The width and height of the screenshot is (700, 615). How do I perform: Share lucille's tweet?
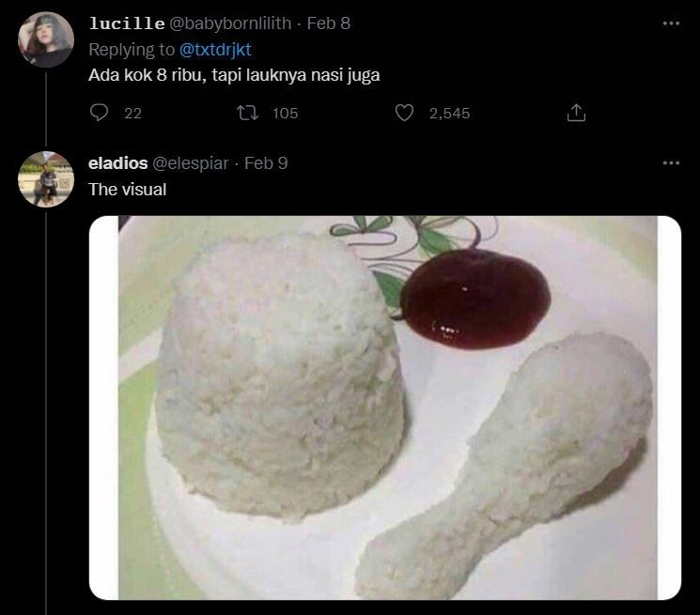coord(576,113)
